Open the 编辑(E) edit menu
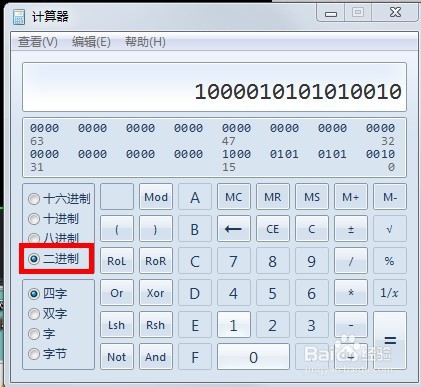The height and width of the screenshot is (387, 421). click(91, 42)
